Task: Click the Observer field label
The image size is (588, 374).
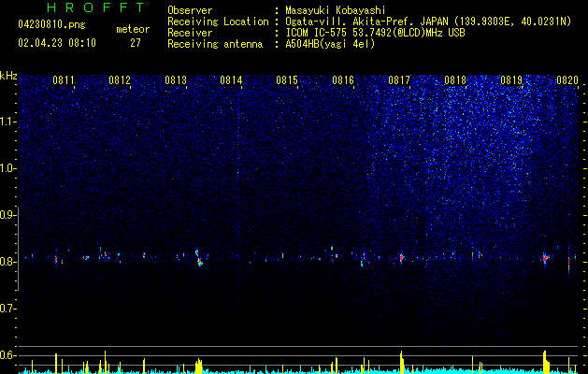Action: click(x=190, y=10)
